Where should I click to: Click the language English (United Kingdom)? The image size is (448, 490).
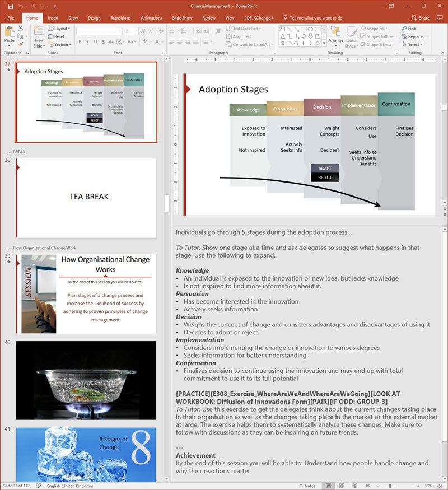(70, 486)
